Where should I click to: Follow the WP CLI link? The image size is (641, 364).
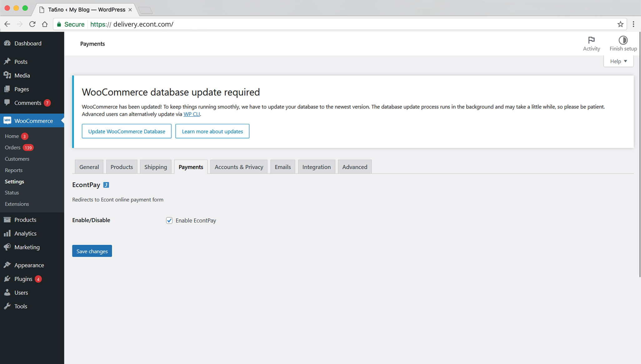click(191, 114)
